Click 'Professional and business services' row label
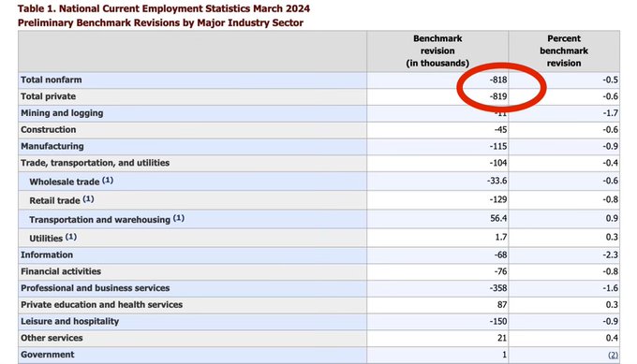Image resolution: width=637 pixels, height=364 pixels. coord(95,288)
